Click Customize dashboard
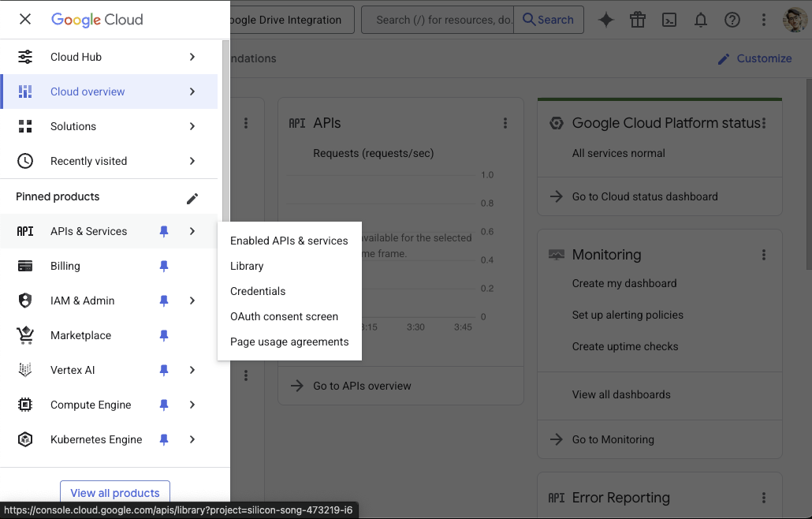812x519 pixels. pos(754,58)
